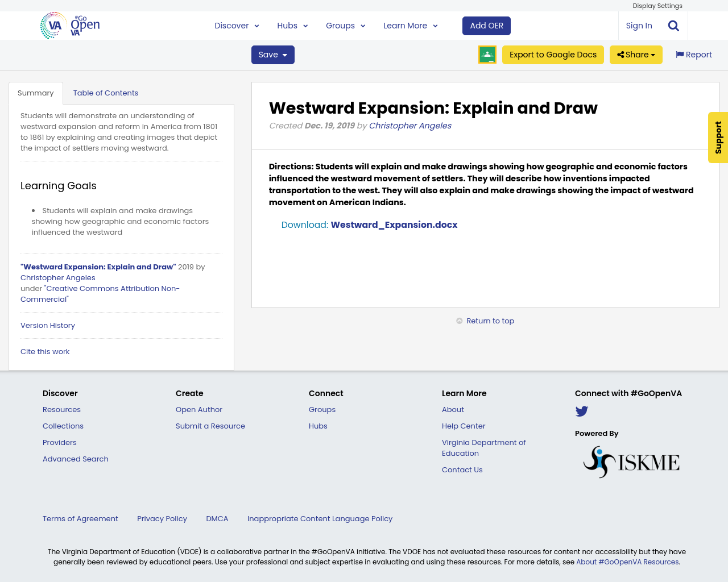Click the Report flag icon
The height and width of the screenshot is (582, 728).
coord(680,54)
